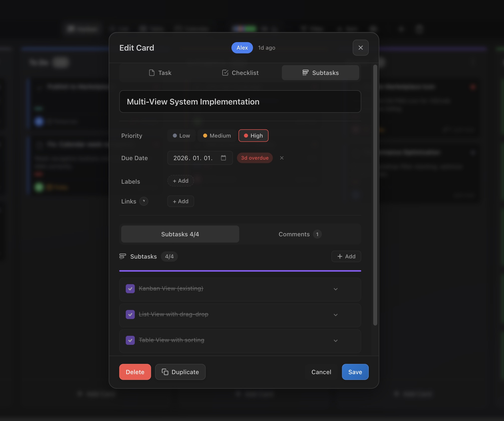Click the Duplicate button
This screenshot has height=421, width=504.
coord(180,372)
